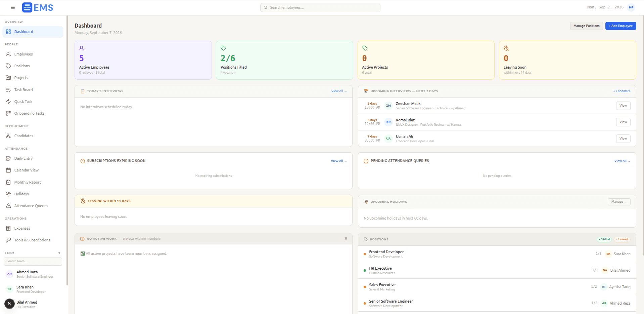Click the Tools & Subscriptions key icon
Viewport: 644px width, 314px height.
[8, 240]
